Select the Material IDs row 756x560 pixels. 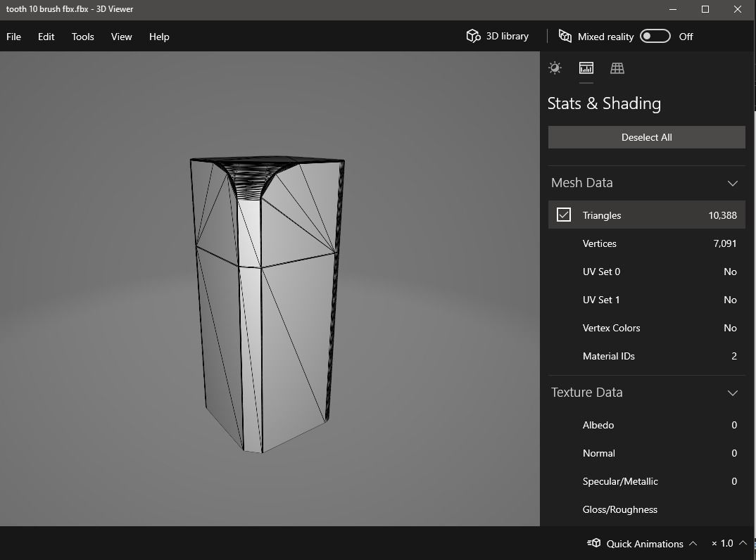pyautogui.click(x=647, y=356)
